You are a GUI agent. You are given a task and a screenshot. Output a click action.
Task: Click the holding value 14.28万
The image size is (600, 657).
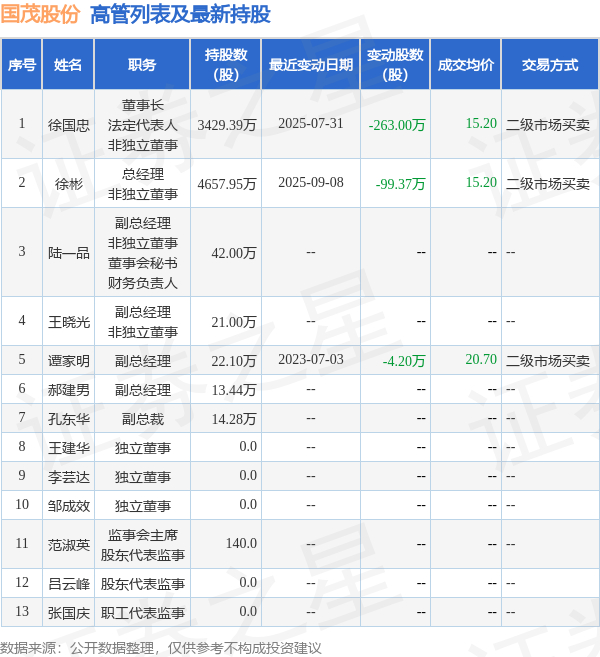234,419
